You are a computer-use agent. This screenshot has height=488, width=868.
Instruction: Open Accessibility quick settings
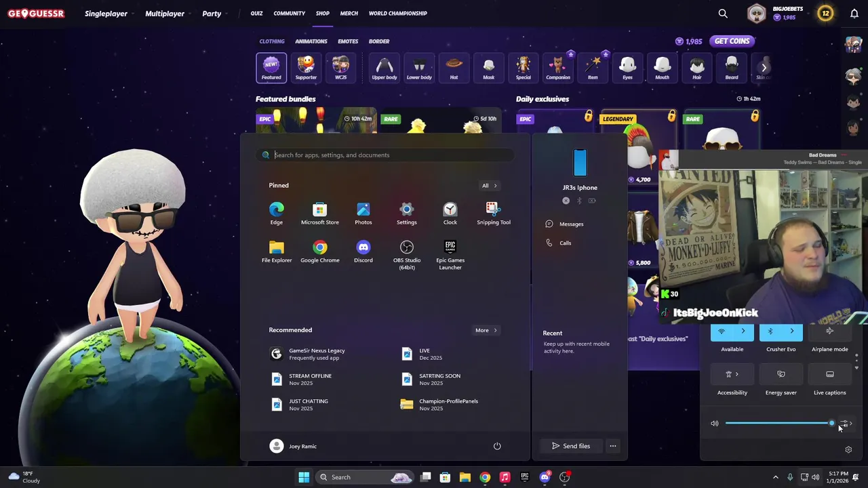[732, 374]
